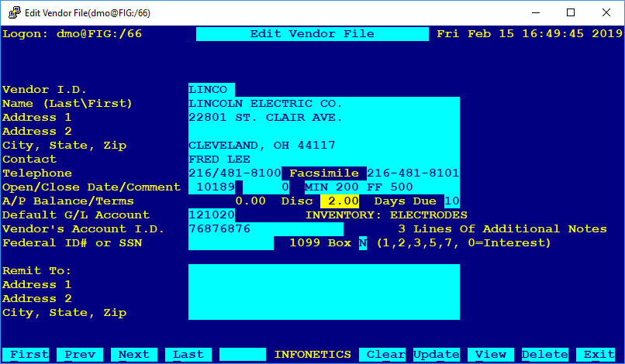Click the Remit To: label
Image resolution: width=625 pixels, height=364 pixels.
point(36,271)
